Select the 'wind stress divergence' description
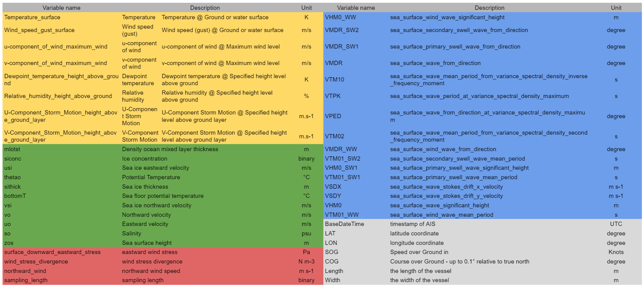Image resolution: width=644 pixels, height=287 pixels. 152,262
